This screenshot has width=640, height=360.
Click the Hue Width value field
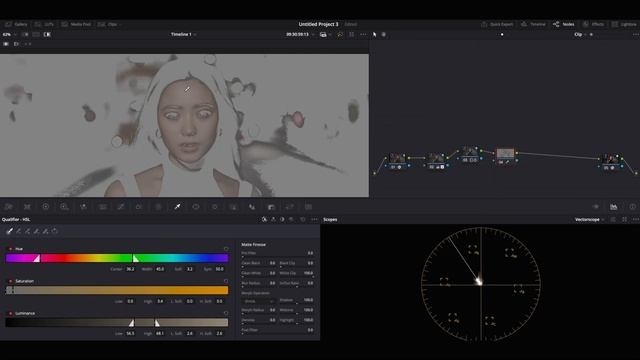point(160,269)
